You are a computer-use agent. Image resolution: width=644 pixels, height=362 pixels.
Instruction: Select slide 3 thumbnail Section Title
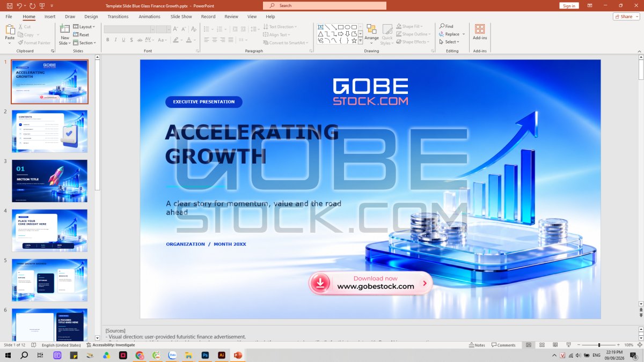click(x=49, y=181)
